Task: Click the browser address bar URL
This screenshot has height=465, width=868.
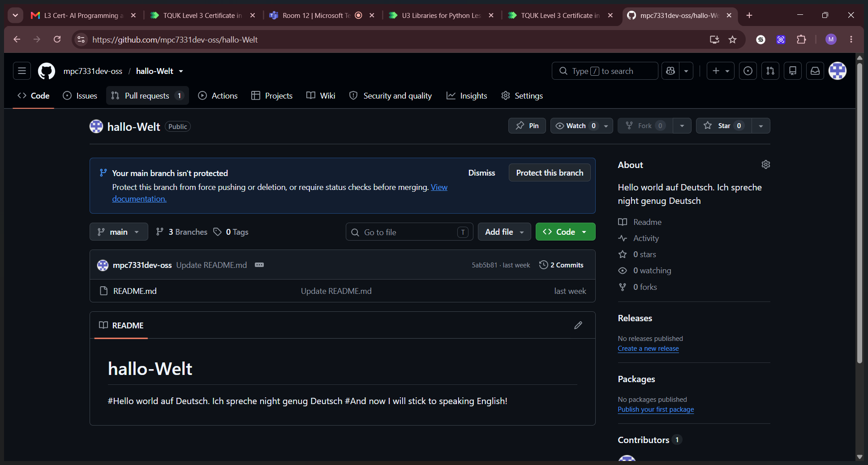Action: [x=175, y=39]
